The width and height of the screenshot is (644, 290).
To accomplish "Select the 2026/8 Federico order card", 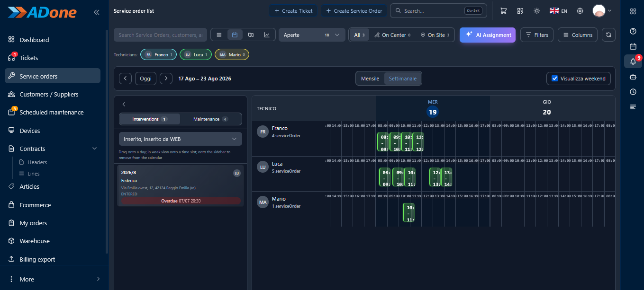I will 181,185.
